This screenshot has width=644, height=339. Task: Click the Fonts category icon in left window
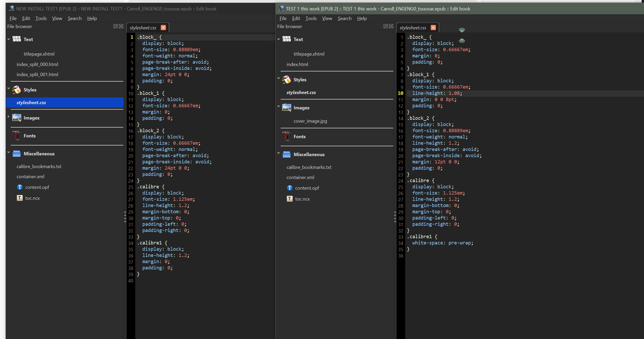(17, 136)
